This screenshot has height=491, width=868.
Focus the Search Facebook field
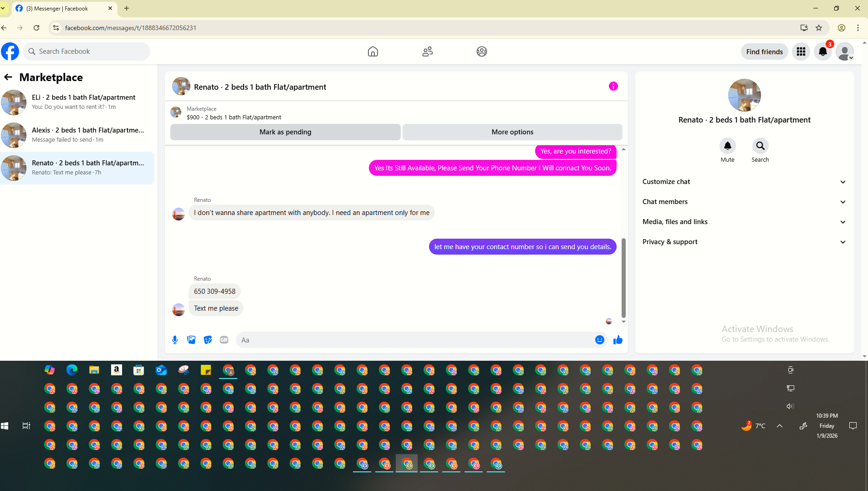(87, 51)
